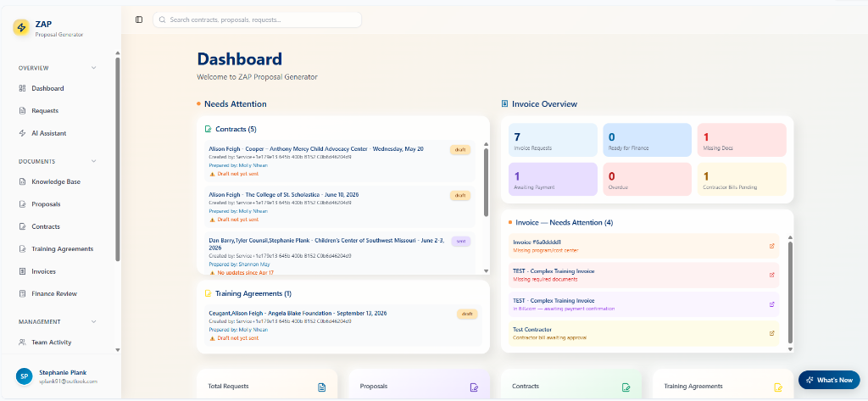Click the Total Requests card document icon
The image size is (868, 401).
click(x=321, y=387)
